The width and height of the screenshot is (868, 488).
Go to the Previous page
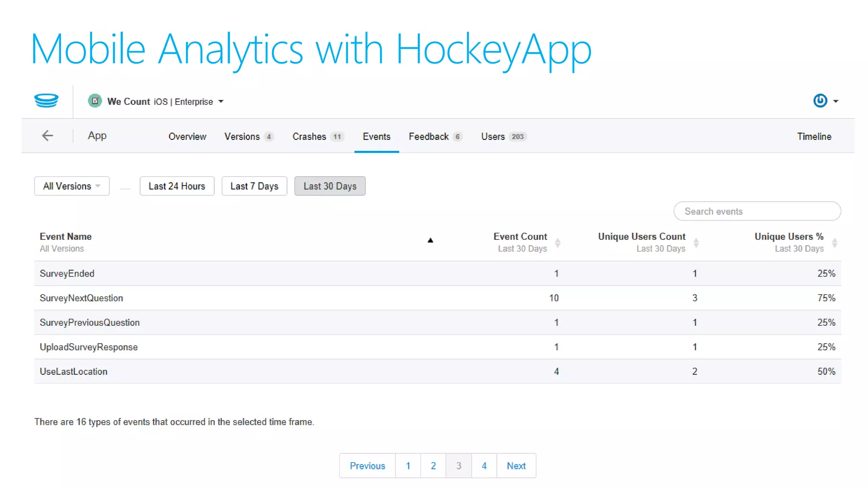click(367, 466)
